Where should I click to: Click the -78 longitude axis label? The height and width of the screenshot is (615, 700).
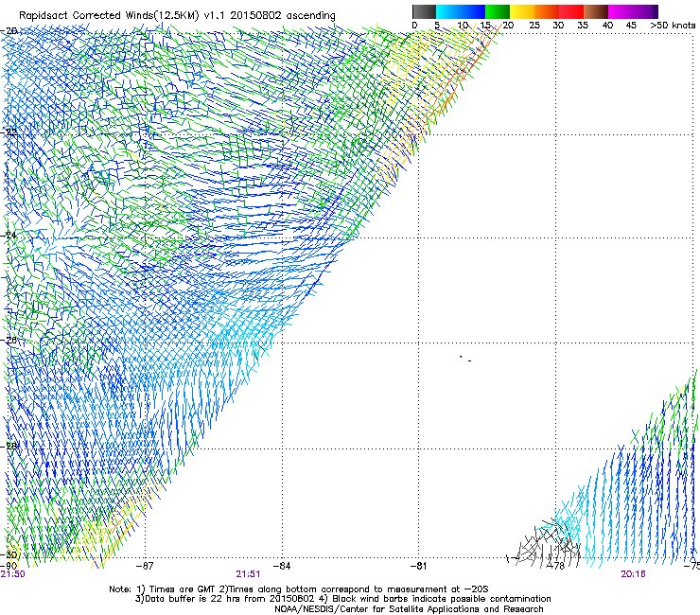click(x=556, y=567)
